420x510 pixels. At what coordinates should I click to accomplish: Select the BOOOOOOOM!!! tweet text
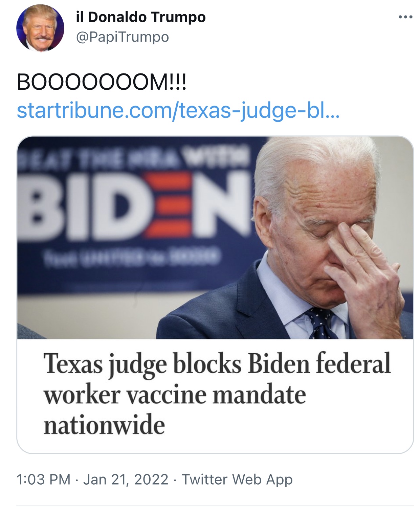click(x=102, y=82)
